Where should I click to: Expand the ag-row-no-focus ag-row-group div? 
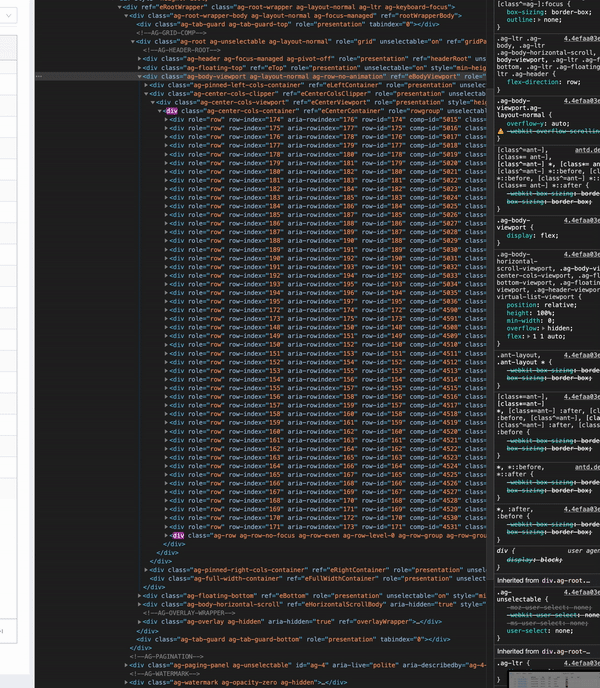(x=166, y=535)
